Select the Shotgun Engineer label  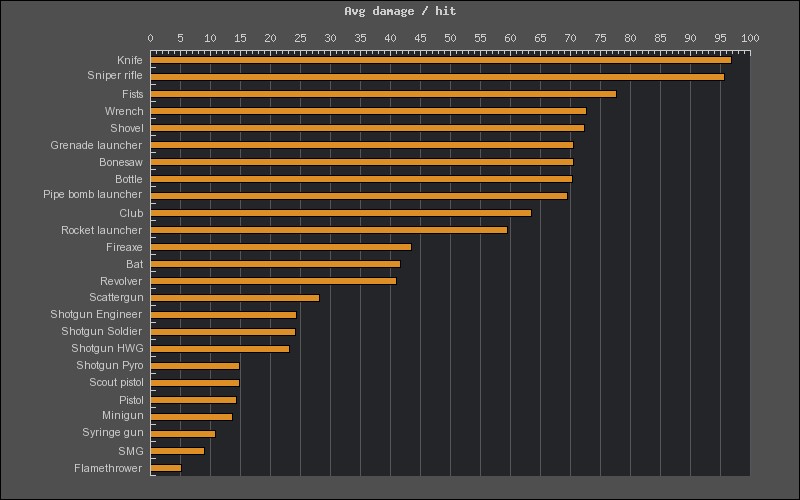coord(96,314)
